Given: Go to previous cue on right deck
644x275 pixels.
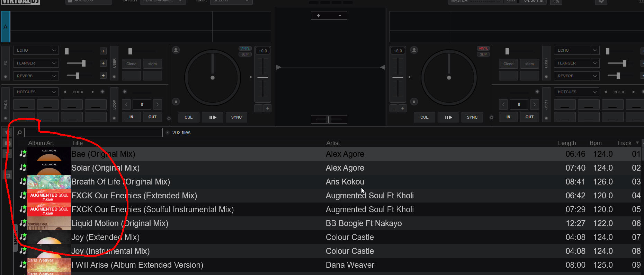Looking at the screenshot, I should click(x=606, y=92).
